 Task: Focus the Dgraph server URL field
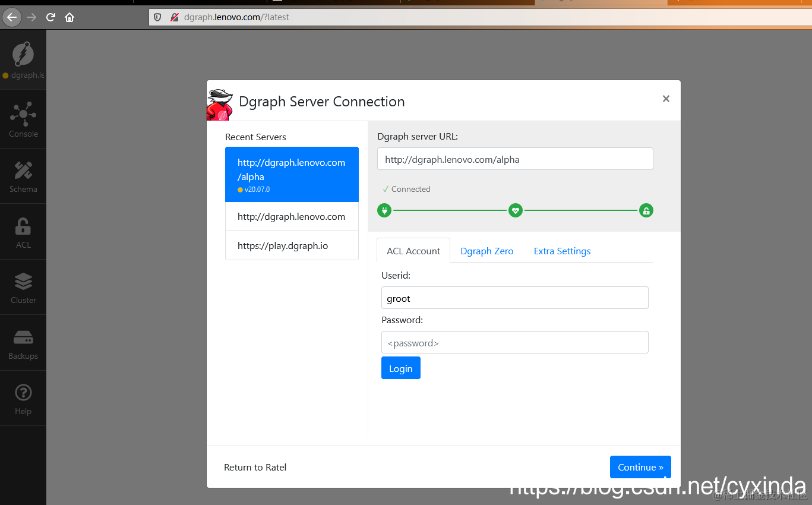[515, 159]
